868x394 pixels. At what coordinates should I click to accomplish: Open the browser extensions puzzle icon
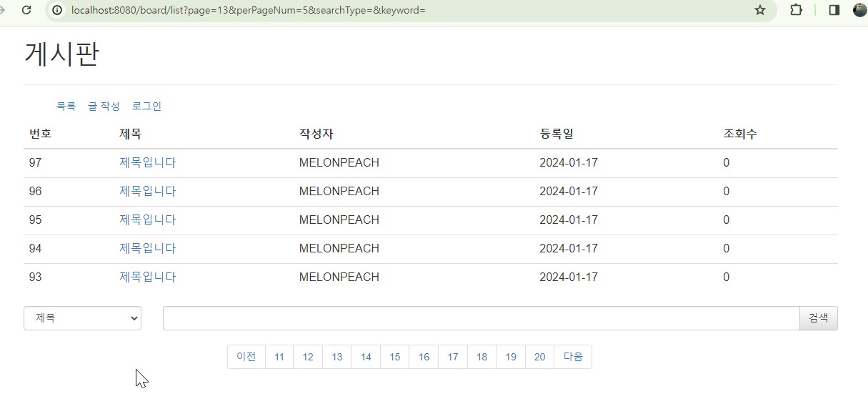[x=796, y=10]
